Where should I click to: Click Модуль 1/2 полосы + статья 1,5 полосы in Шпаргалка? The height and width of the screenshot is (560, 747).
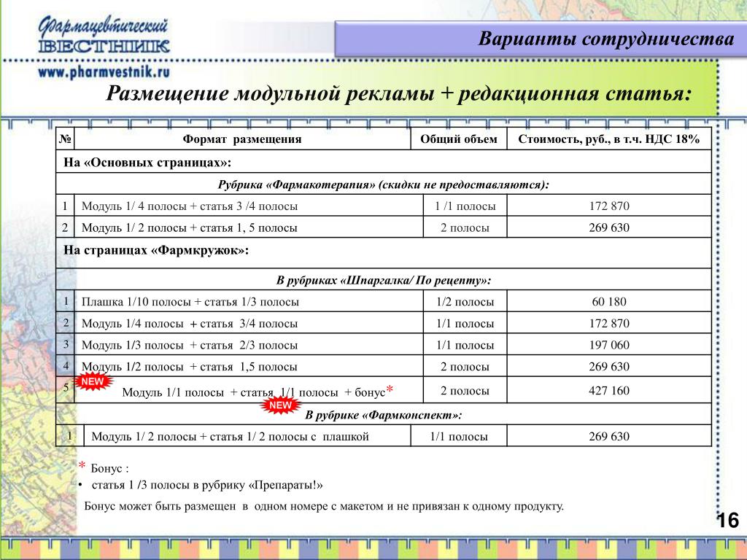point(190,367)
